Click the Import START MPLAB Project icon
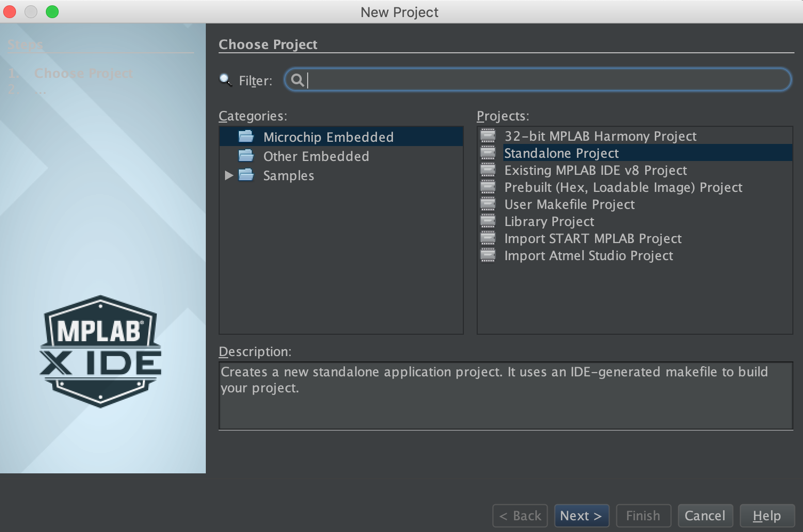The image size is (803, 532). 487,238
